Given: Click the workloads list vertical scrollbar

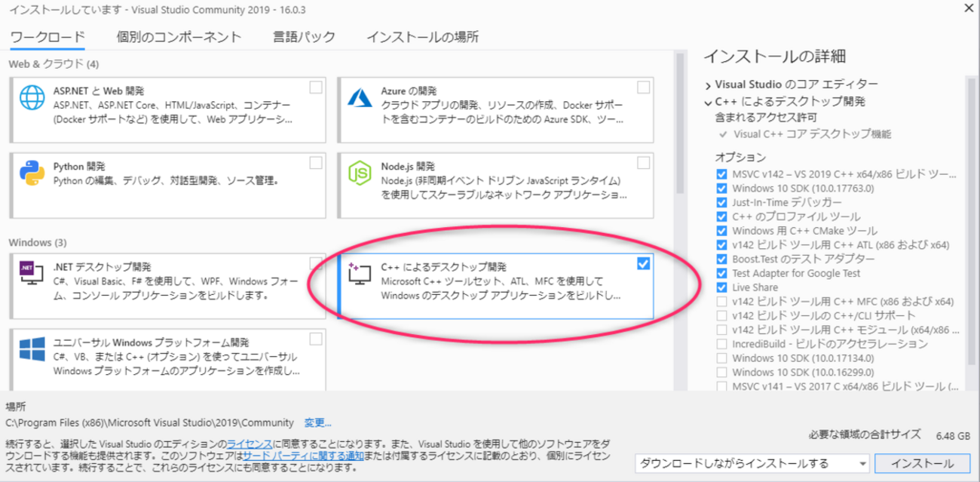Looking at the screenshot, I should tap(680, 124).
